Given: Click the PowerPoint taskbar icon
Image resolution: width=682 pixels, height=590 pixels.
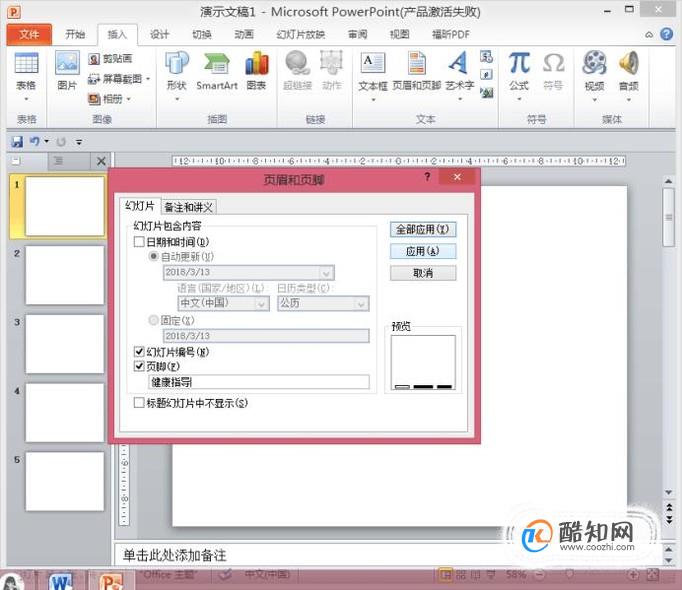Looking at the screenshot, I should [x=111, y=581].
